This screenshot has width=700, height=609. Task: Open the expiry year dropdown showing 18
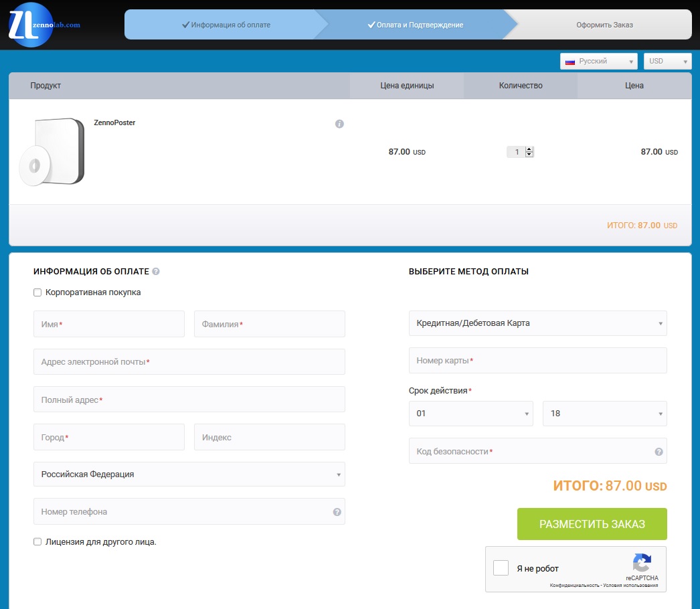click(x=605, y=414)
